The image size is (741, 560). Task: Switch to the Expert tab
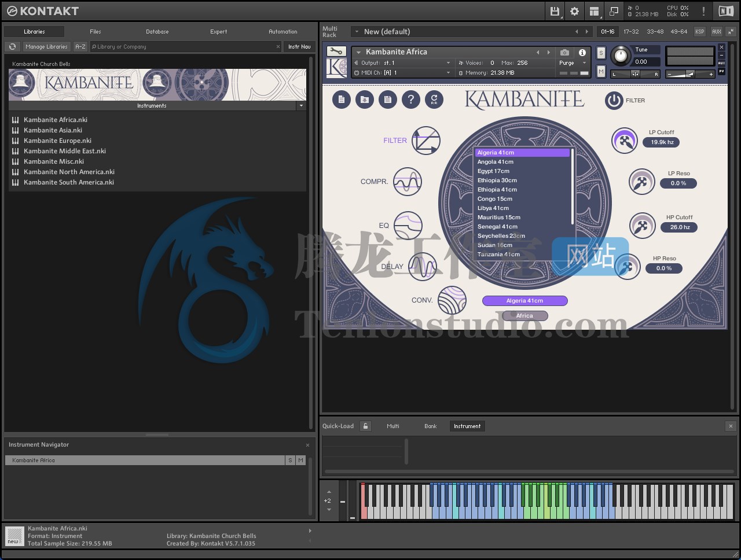tap(219, 32)
